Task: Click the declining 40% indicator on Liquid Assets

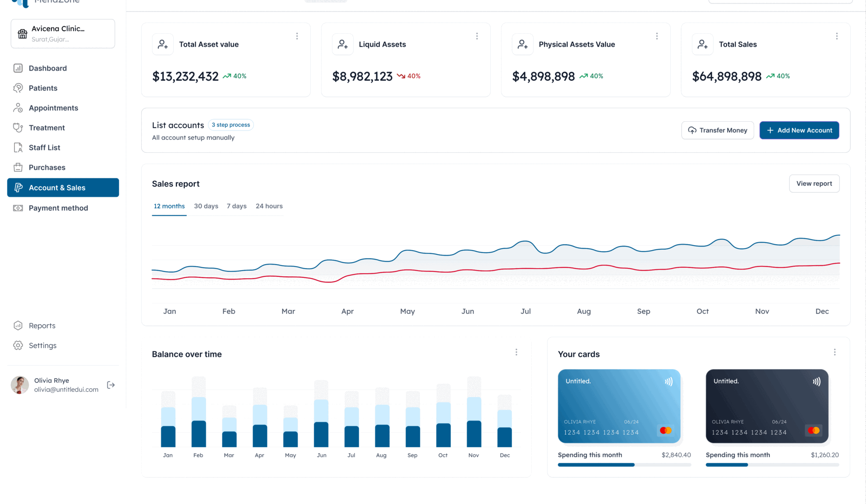Action: (x=409, y=76)
